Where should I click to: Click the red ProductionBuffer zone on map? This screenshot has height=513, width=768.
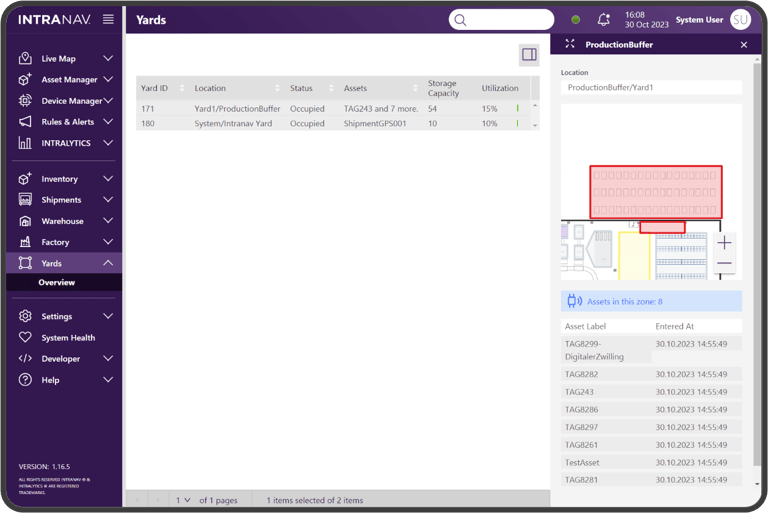click(x=656, y=192)
